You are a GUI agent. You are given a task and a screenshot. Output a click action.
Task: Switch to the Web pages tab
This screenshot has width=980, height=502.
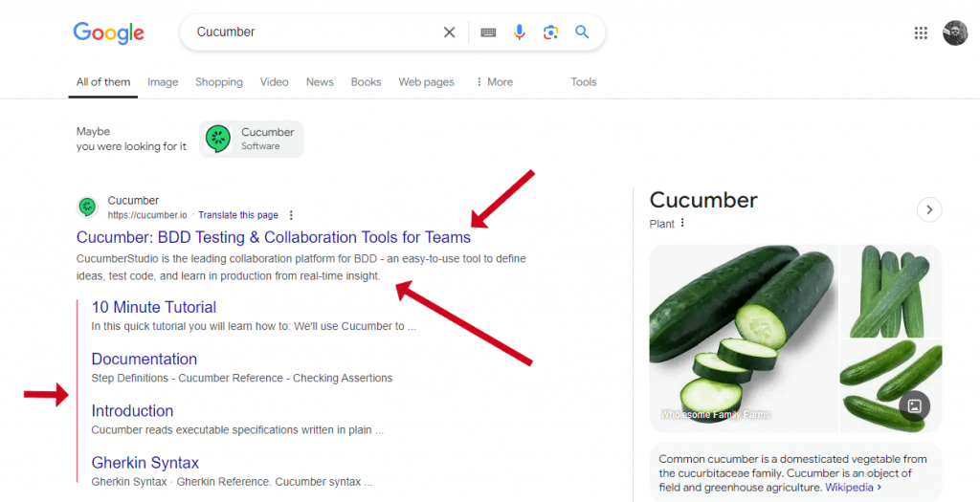tap(426, 82)
